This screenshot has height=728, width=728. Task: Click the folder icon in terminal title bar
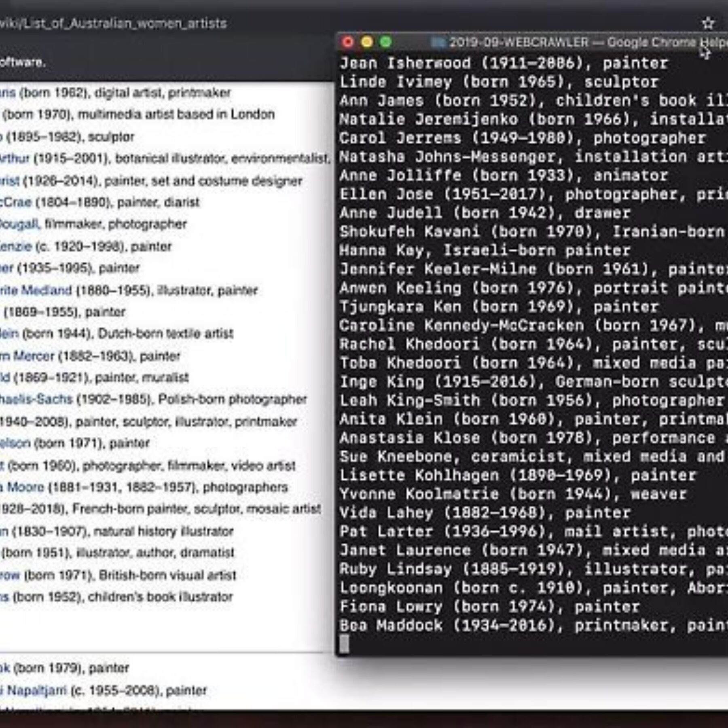438,42
